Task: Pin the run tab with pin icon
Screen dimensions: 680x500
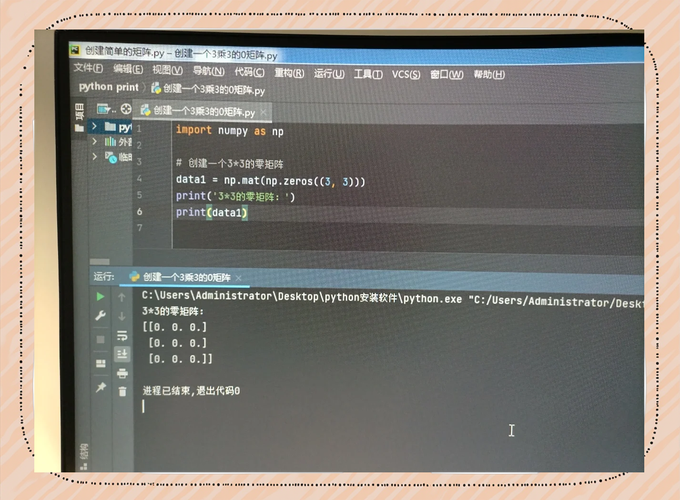Action: (101, 387)
